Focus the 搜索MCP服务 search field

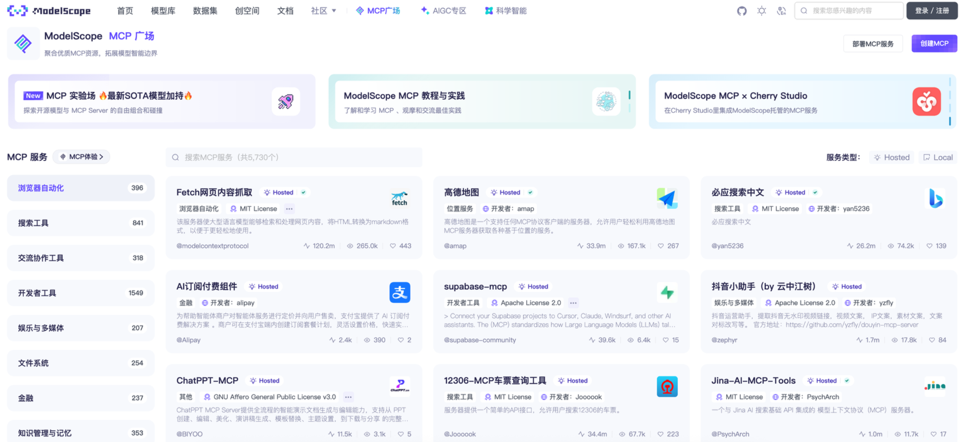[x=294, y=157]
